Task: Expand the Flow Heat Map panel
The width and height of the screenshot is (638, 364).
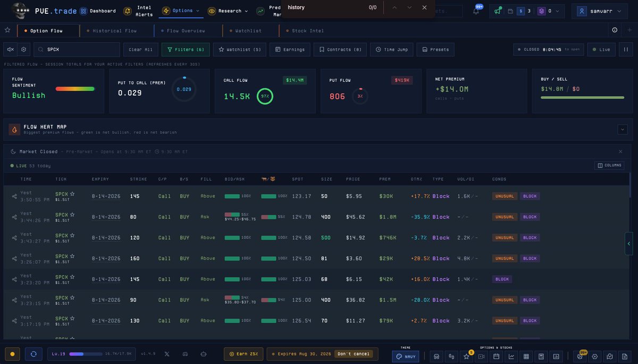Action: (623, 129)
